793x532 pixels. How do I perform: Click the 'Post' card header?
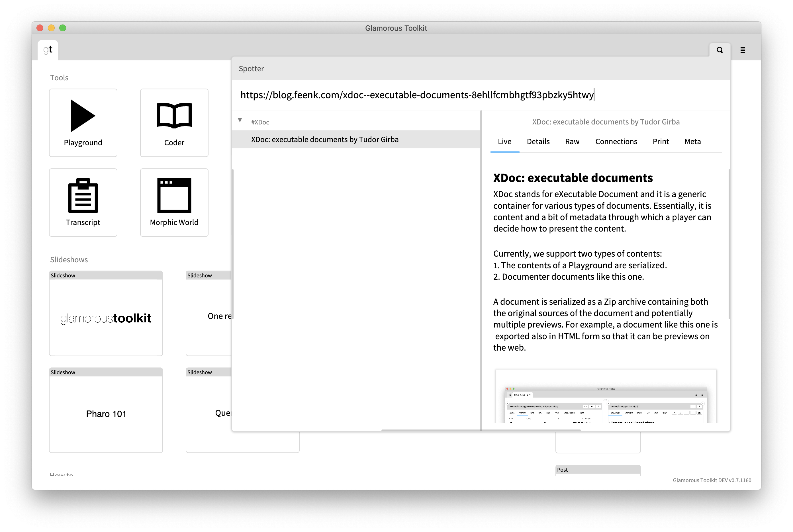point(598,470)
